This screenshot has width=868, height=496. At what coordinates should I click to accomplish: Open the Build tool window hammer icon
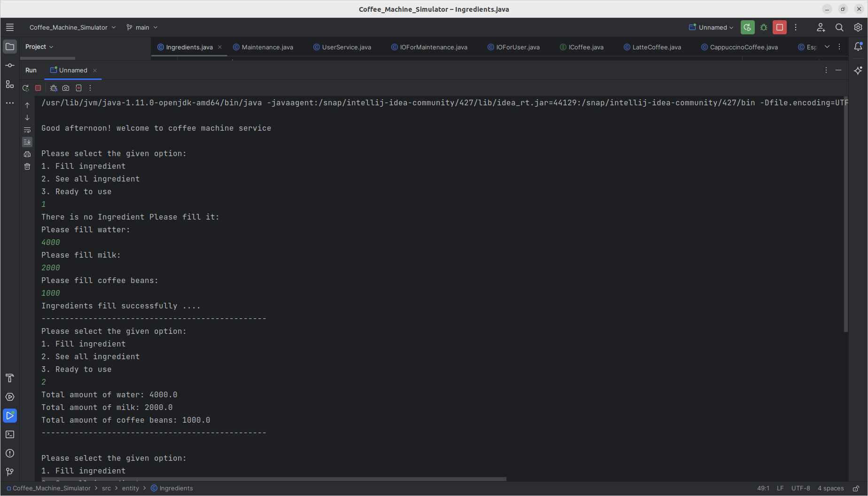10,378
